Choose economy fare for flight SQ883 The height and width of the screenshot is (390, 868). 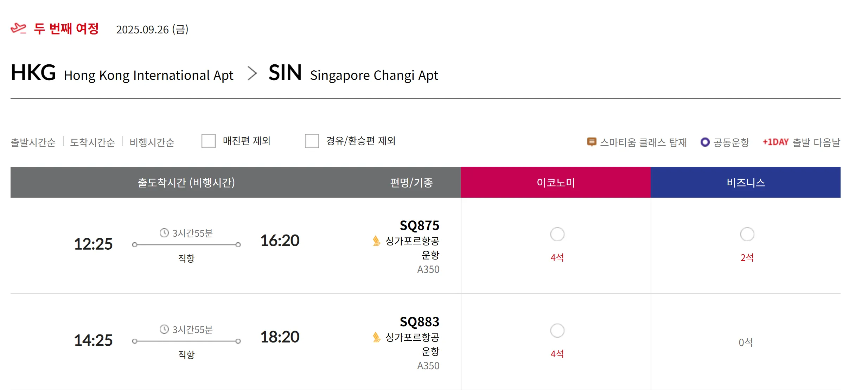click(557, 331)
